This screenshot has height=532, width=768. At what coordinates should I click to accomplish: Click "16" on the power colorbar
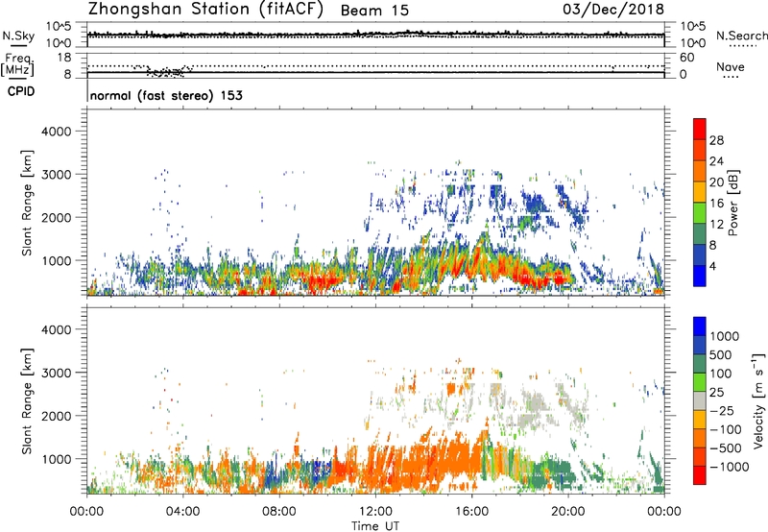(716, 204)
